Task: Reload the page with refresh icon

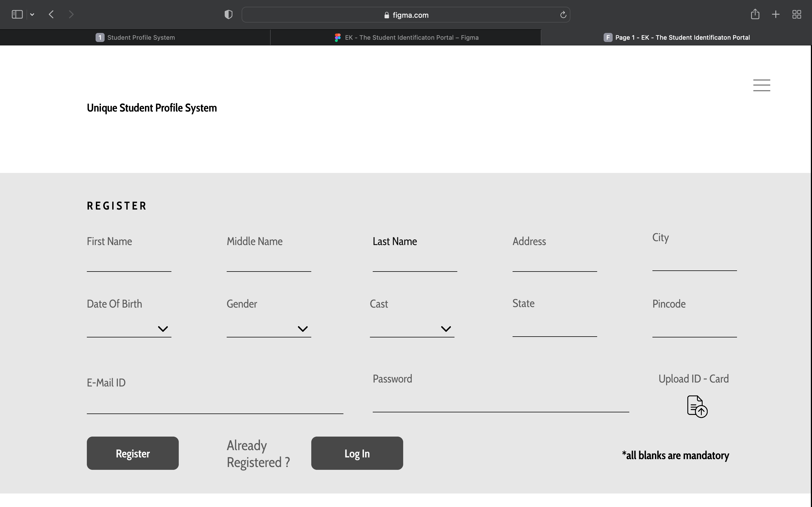Action: pos(563,15)
